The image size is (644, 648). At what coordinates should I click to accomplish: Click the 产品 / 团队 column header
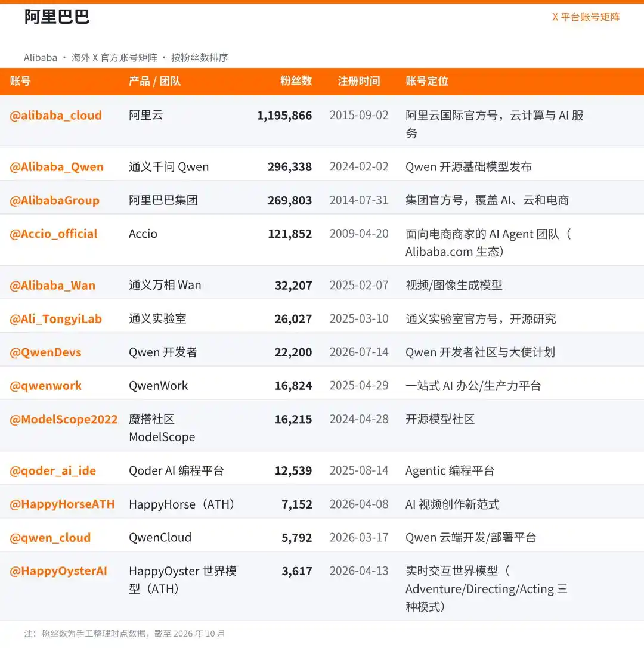(154, 81)
